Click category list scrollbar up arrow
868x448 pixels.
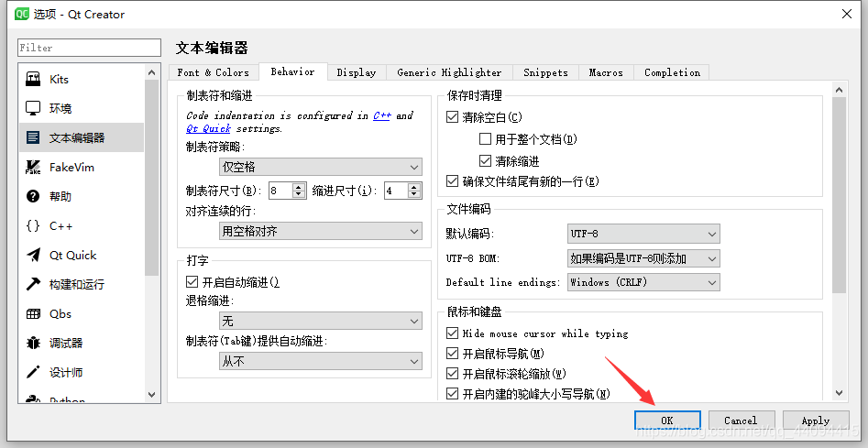[151, 72]
